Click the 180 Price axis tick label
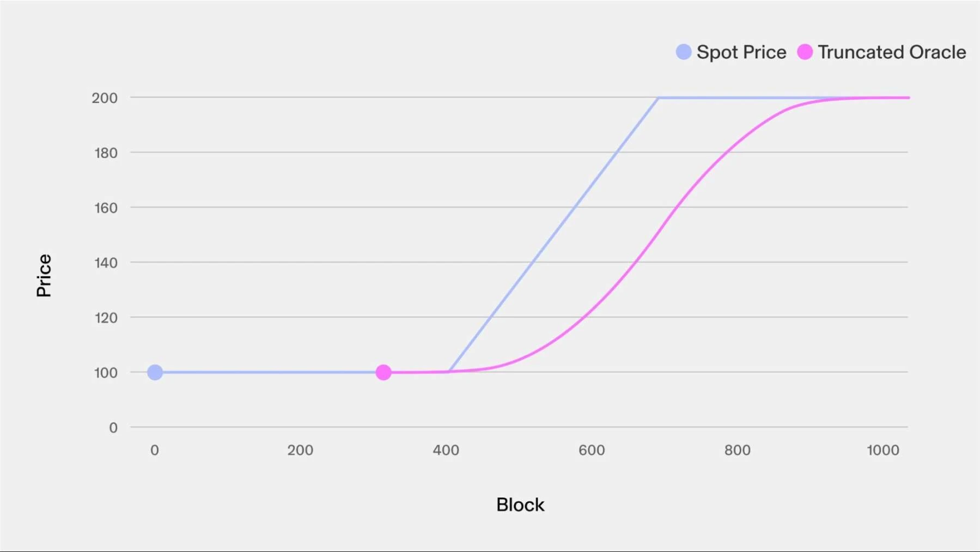The height and width of the screenshot is (552, 980). pyautogui.click(x=106, y=153)
